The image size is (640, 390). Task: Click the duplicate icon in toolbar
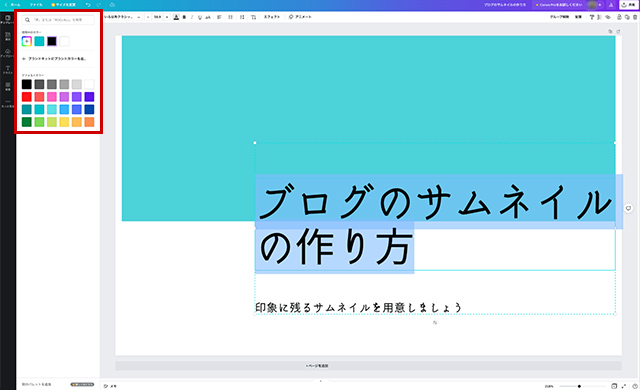coord(627,17)
